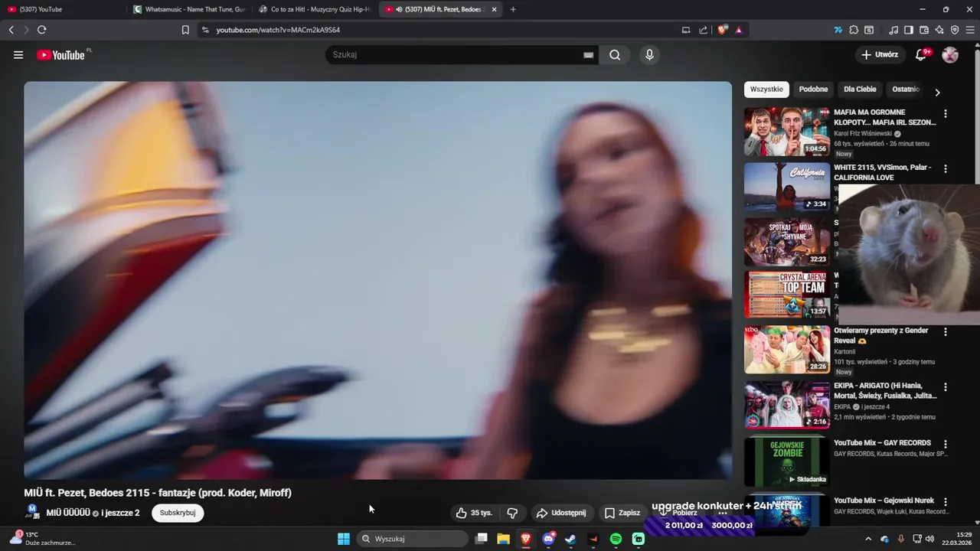Open the Leo AI sparkle icon
Viewport: 980px width, 551px height.
(939, 30)
